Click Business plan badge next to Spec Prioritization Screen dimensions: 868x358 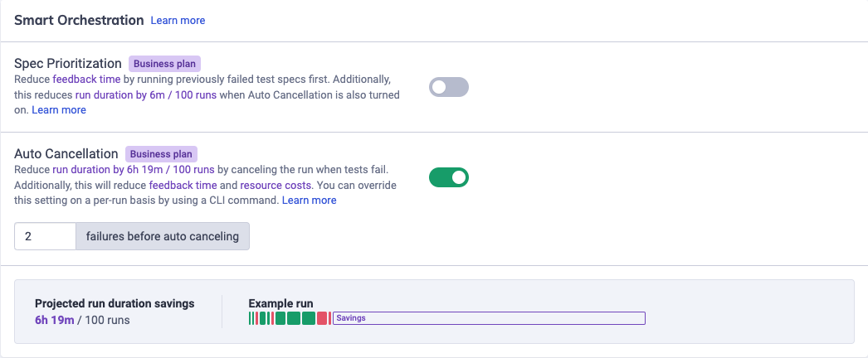tap(165, 64)
